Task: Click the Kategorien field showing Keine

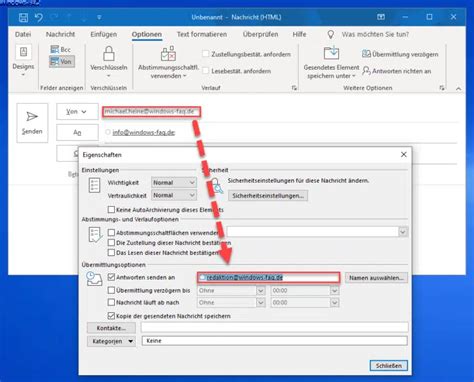Action: [x=274, y=341]
